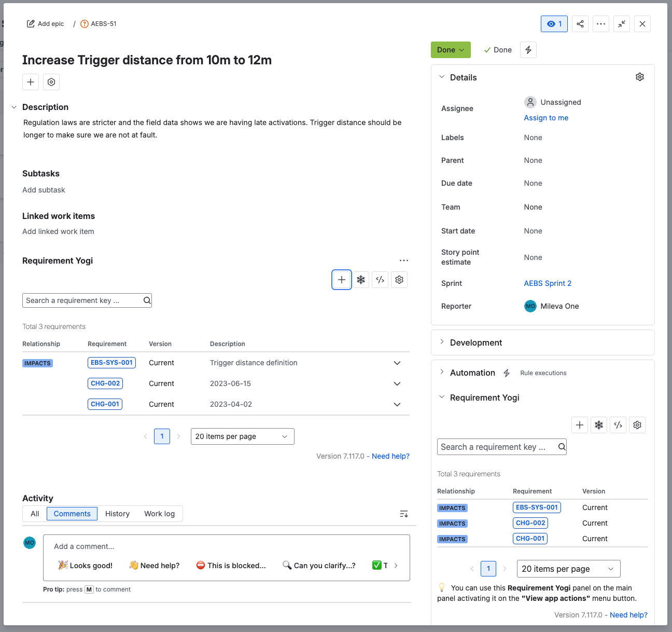Open gear settings in sidebar Requirement Yogi
The image size is (672, 632).
pyautogui.click(x=637, y=425)
